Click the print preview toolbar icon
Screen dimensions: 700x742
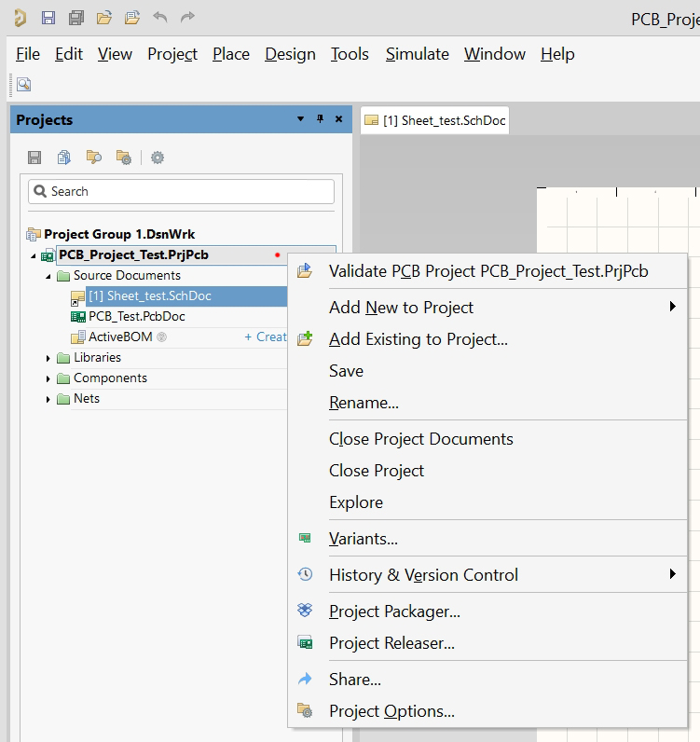(x=23, y=85)
